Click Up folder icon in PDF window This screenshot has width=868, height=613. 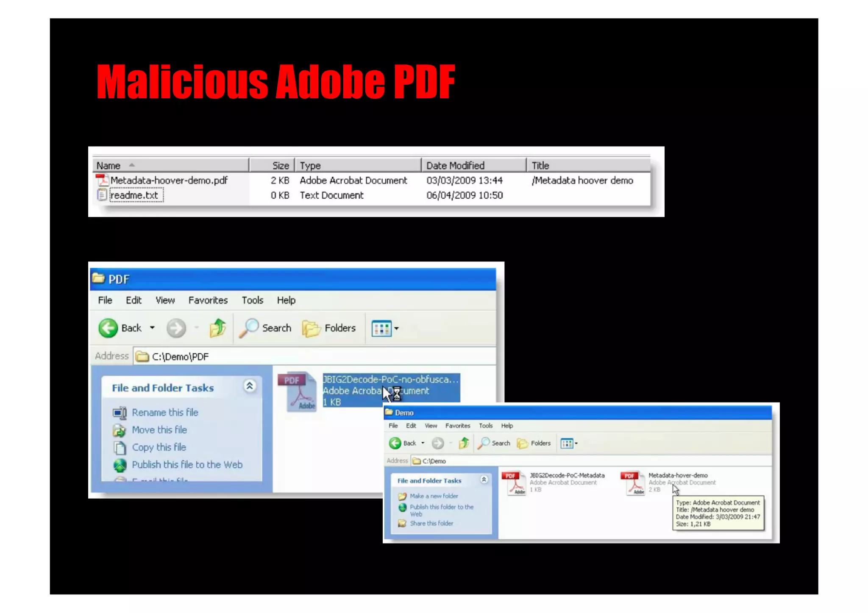(218, 328)
